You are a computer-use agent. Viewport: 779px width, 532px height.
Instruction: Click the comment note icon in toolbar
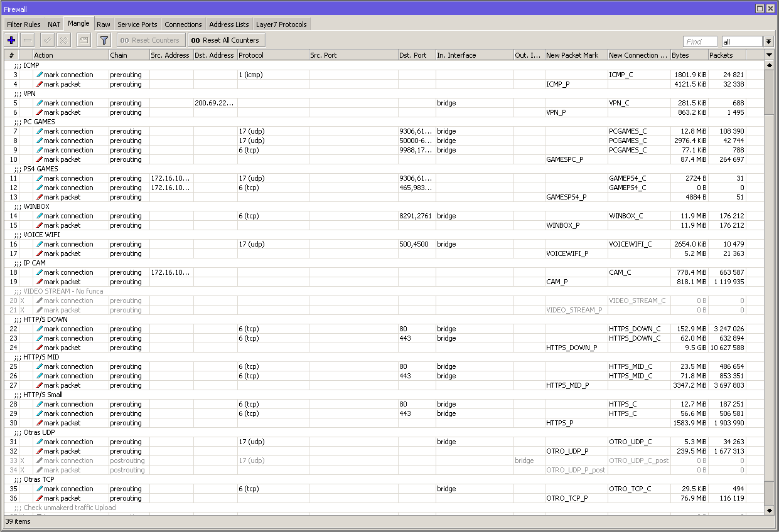tap(83, 40)
